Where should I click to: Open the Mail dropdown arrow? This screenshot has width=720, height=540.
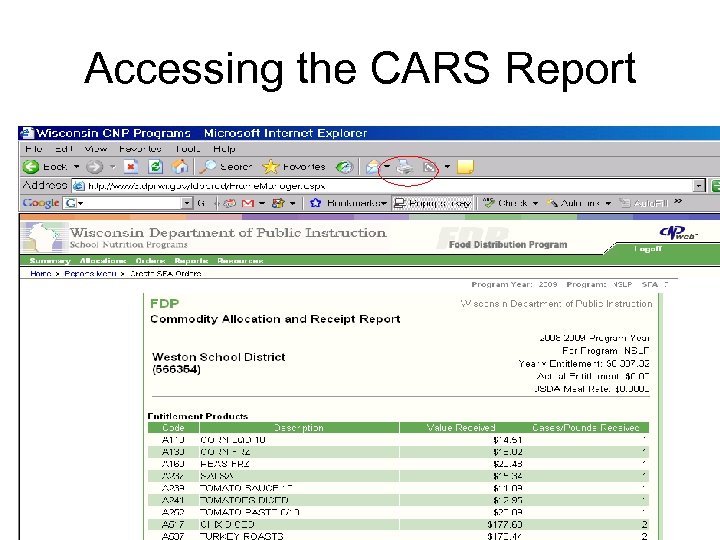[x=387, y=167]
